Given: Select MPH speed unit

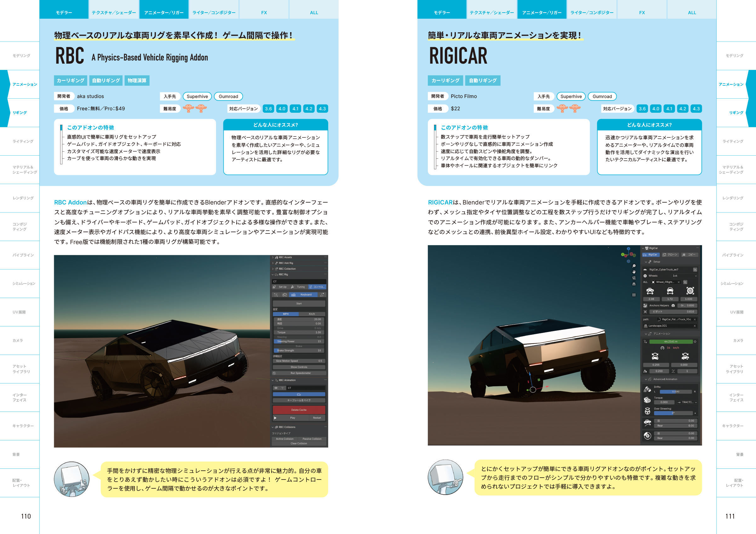Looking at the screenshot, I should pyautogui.click(x=285, y=314).
